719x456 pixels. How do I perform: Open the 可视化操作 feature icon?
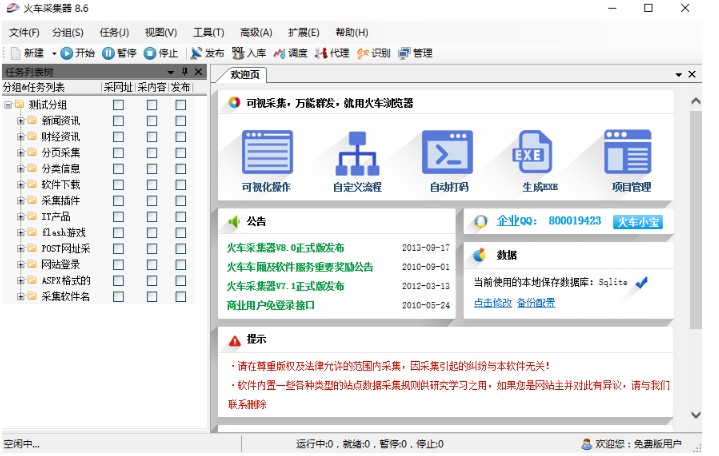tap(267, 152)
